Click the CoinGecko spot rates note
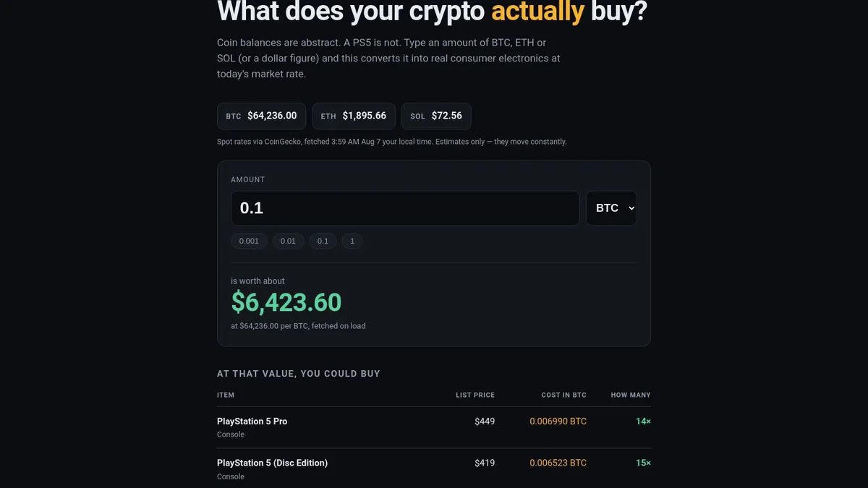Screen dimensions: 868x488 pyautogui.click(x=392, y=142)
